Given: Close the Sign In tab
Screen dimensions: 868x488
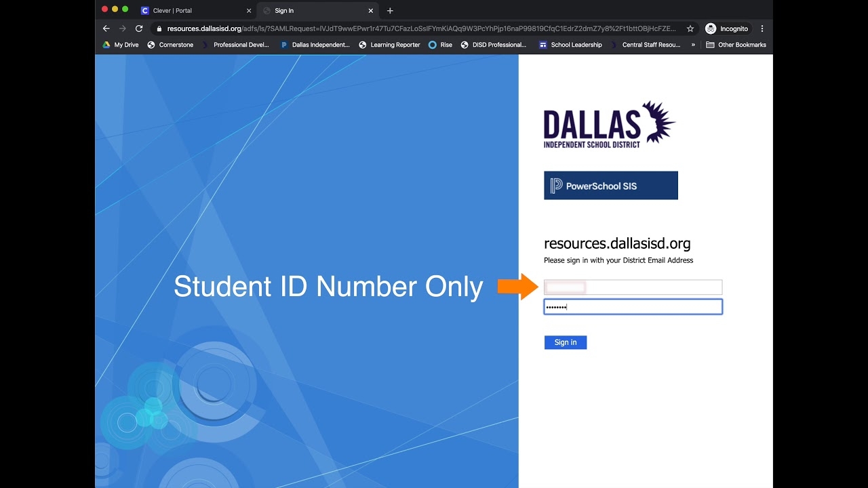Looking at the screenshot, I should [x=371, y=11].
